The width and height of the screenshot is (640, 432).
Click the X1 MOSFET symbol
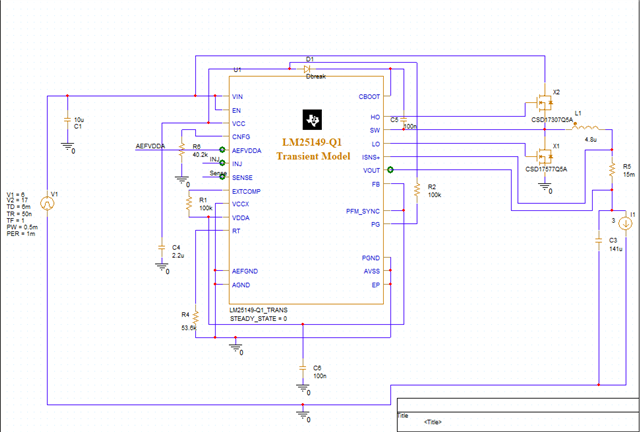point(543,156)
